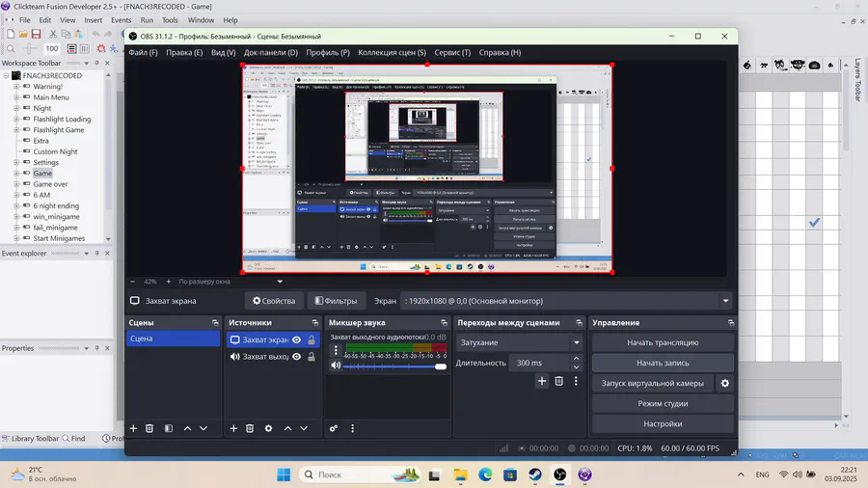Open Профиль (P) menu in OBS
The image size is (868, 488).
[x=328, y=53]
